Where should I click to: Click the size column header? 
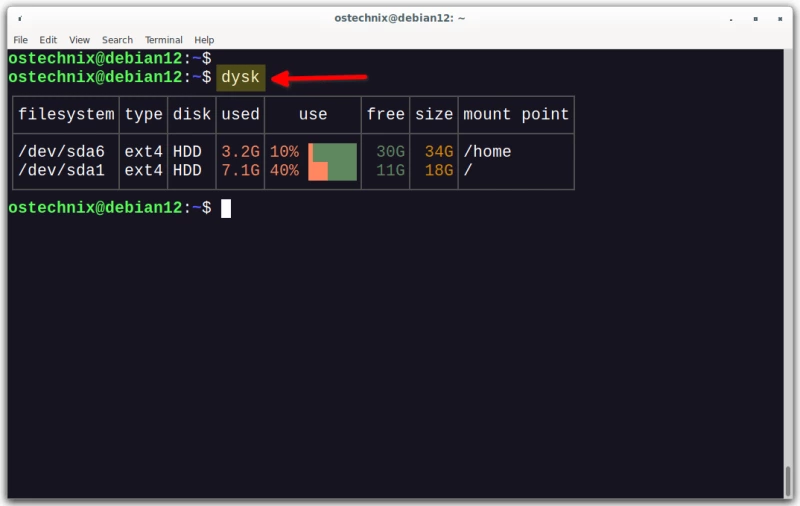click(x=434, y=114)
